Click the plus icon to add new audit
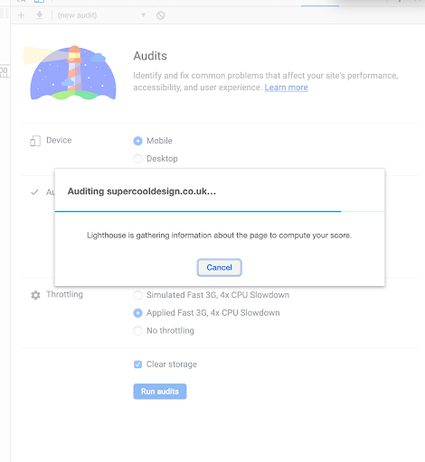The height and width of the screenshot is (462, 425). coord(21,15)
